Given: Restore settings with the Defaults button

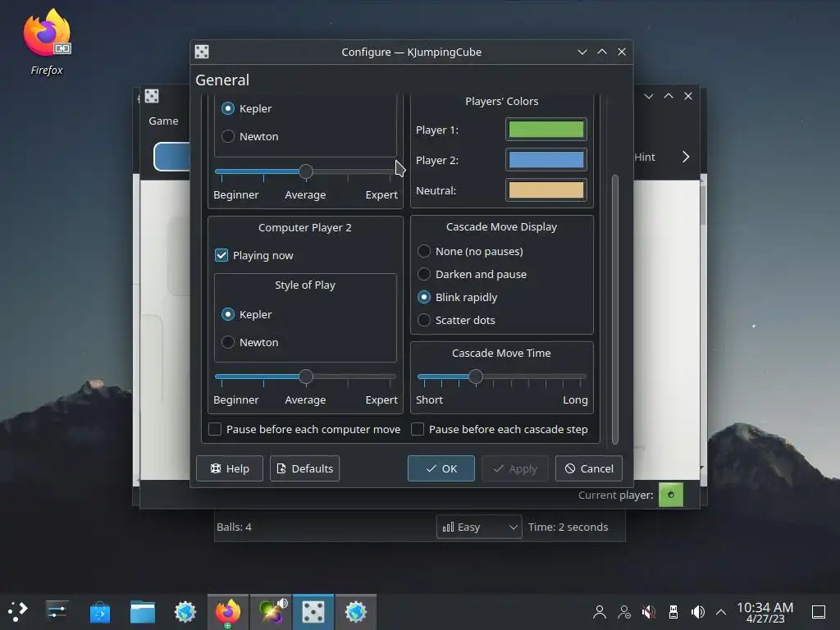Looking at the screenshot, I should tap(304, 468).
